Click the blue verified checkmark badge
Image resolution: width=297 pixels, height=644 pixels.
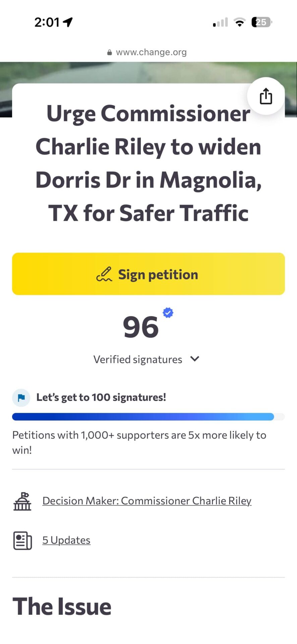tap(168, 313)
